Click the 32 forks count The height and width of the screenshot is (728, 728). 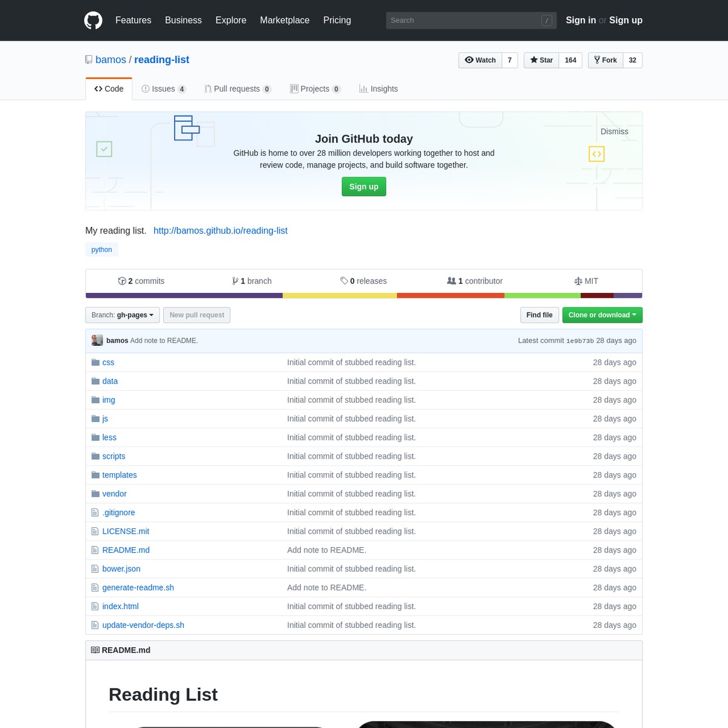coord(633,60)
